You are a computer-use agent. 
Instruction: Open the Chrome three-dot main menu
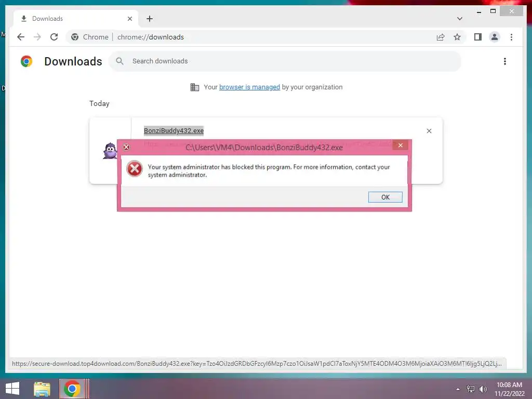(511, 37)
